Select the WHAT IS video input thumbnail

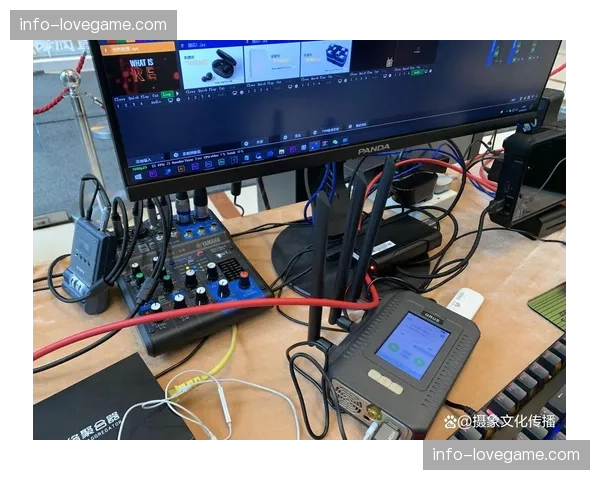pos(140,70)
